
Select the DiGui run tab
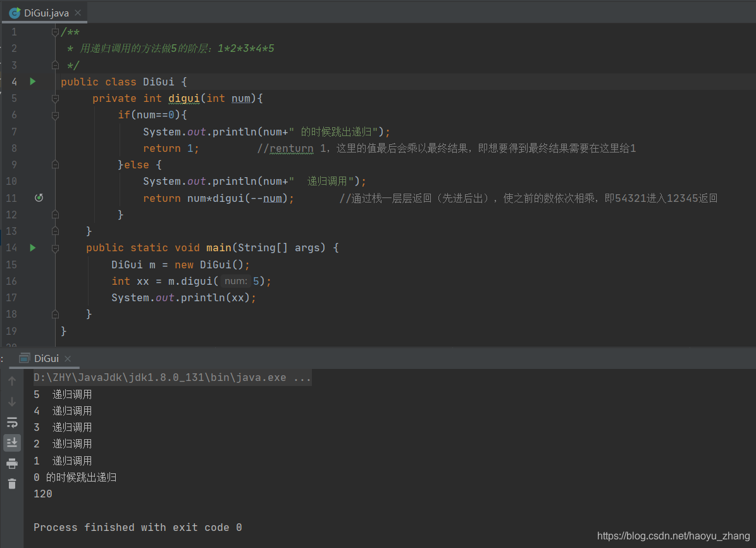44,358
